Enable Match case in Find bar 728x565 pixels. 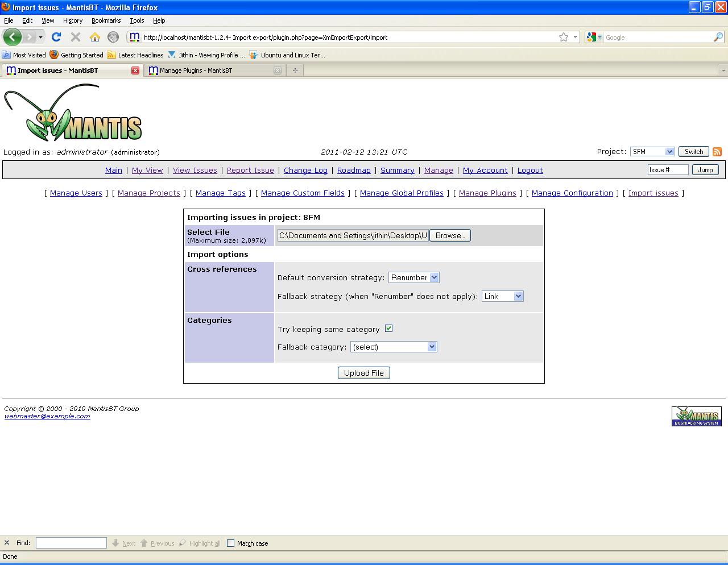tap(230, 543)
